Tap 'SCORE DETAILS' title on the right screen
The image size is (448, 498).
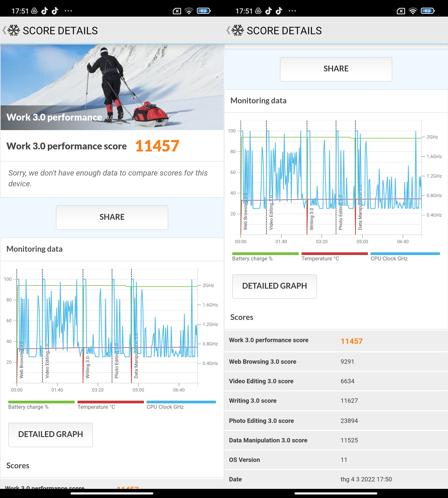[284, 31]
